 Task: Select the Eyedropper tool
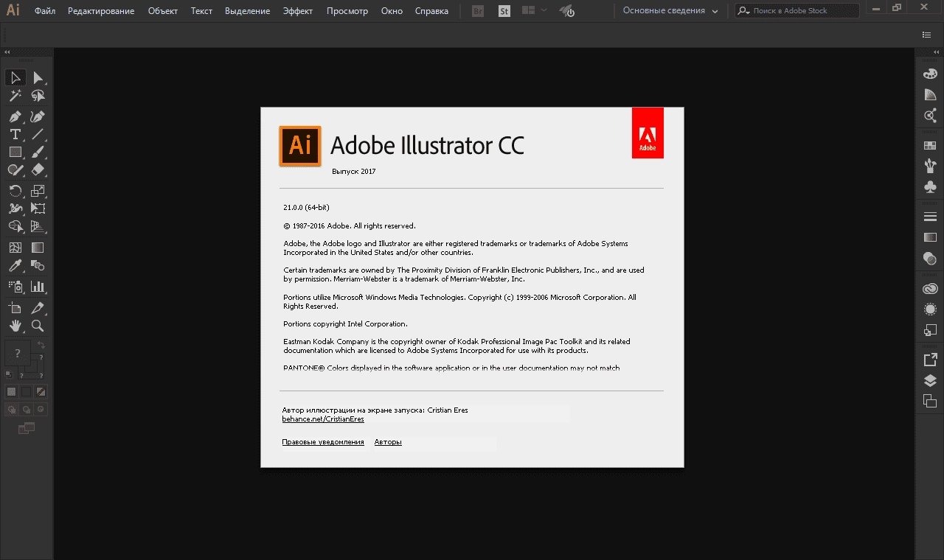click(15, 265)
